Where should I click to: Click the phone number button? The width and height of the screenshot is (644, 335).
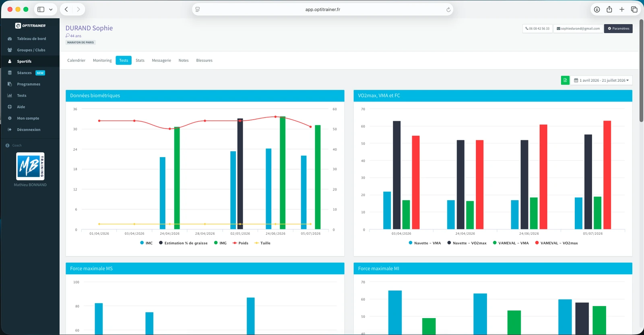tap(537, 29)
